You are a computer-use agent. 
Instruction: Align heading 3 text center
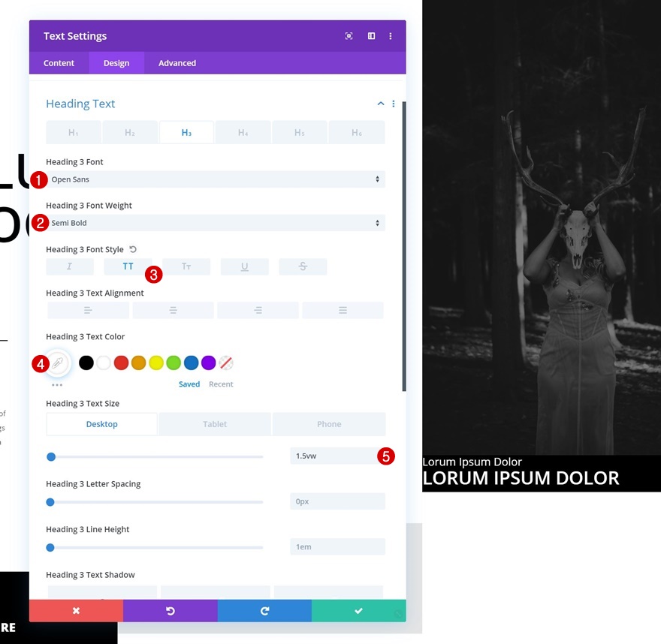(173, 311)
